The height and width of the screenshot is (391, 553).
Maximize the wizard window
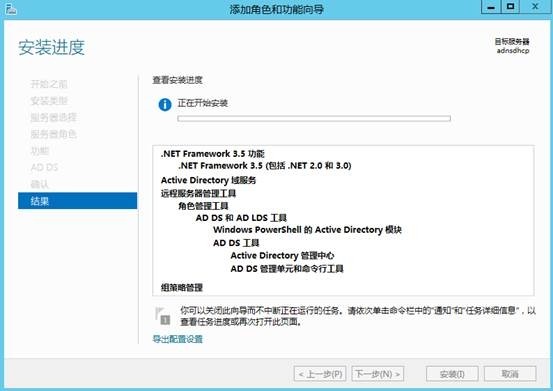[x=510, y=7]
